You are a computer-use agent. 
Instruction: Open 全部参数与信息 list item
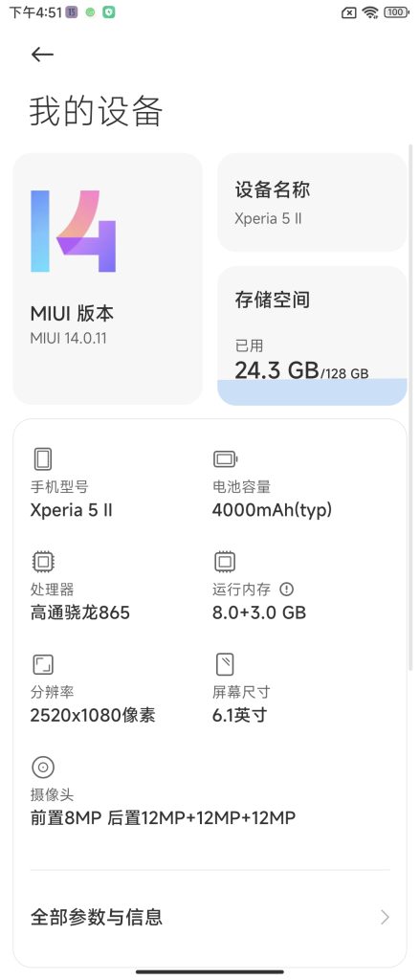[x=210, y=917]
